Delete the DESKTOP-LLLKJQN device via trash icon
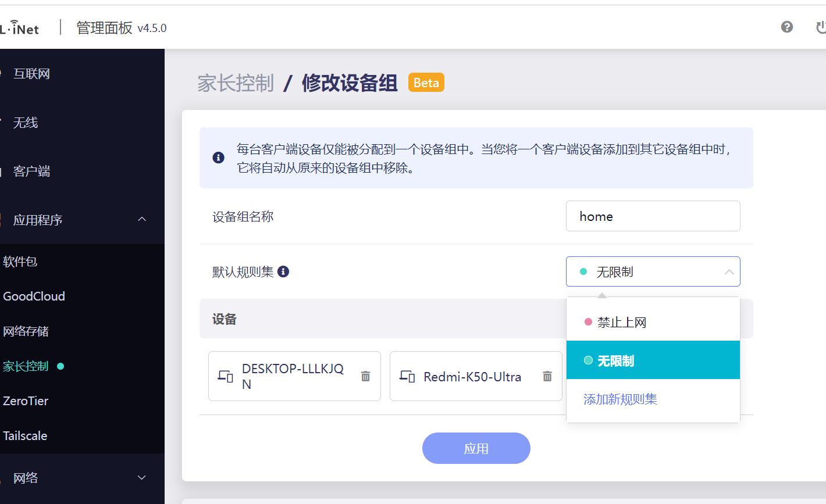This screenshot has width=826, height=504. [x=365, y=376]
